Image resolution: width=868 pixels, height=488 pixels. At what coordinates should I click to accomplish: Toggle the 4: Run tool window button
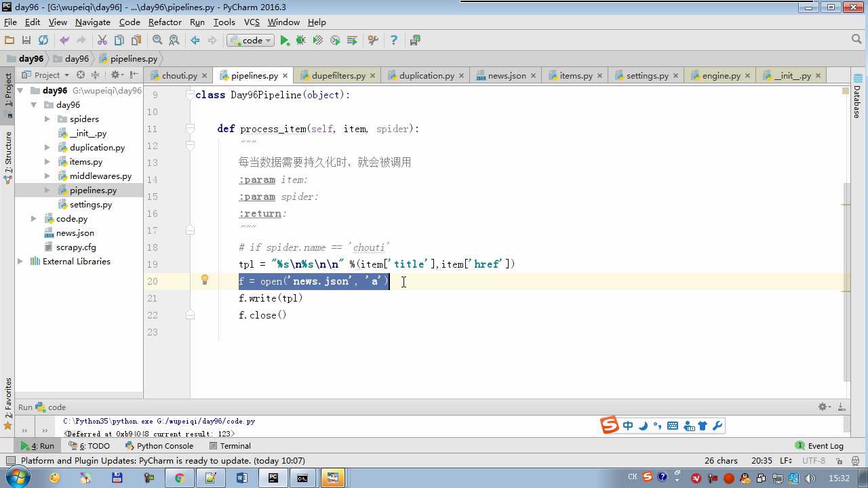pyautogui.click(x=37, y=446)
